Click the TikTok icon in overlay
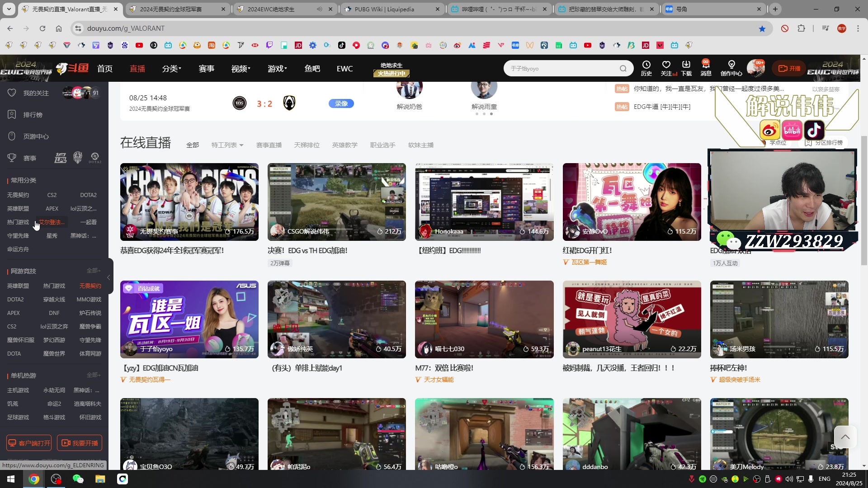Viewport: 868px width, 488px height. 814,131
